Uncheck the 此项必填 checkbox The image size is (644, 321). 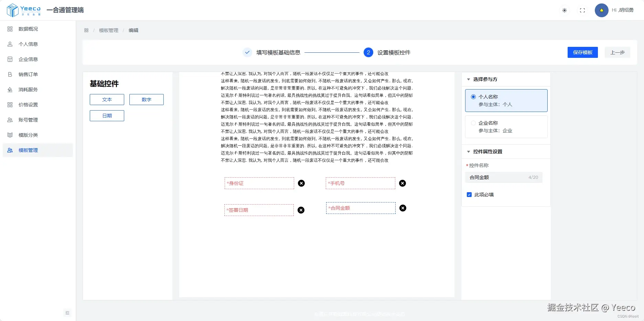point(469,195)
